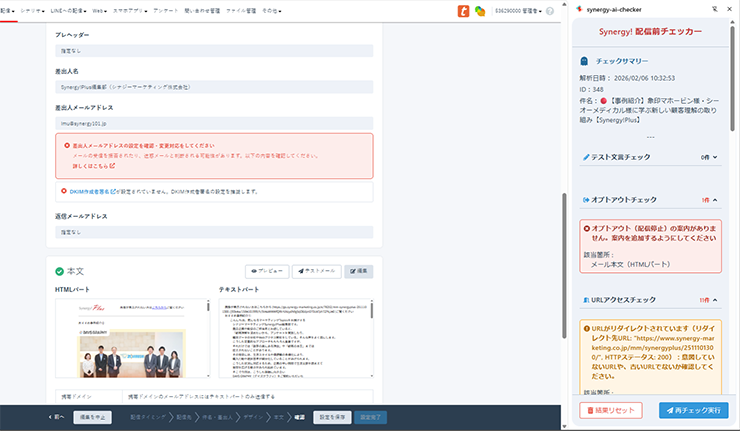Click the '...' ellipsis under check summary

[650, 137]
